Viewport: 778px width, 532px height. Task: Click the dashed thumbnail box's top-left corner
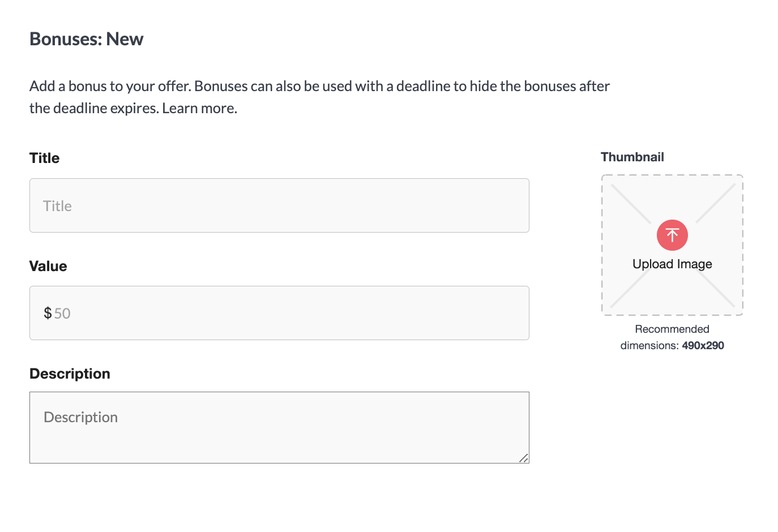point(603,176)
